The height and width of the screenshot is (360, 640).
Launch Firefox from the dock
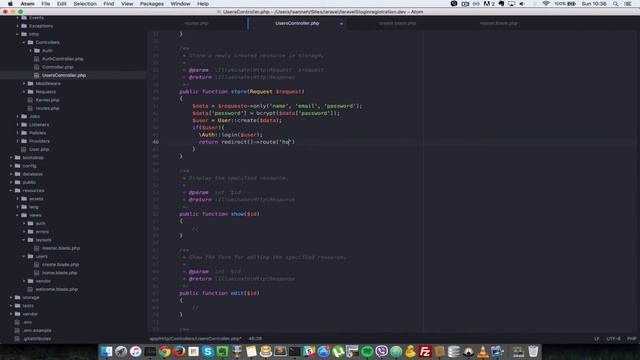point(179,351)
